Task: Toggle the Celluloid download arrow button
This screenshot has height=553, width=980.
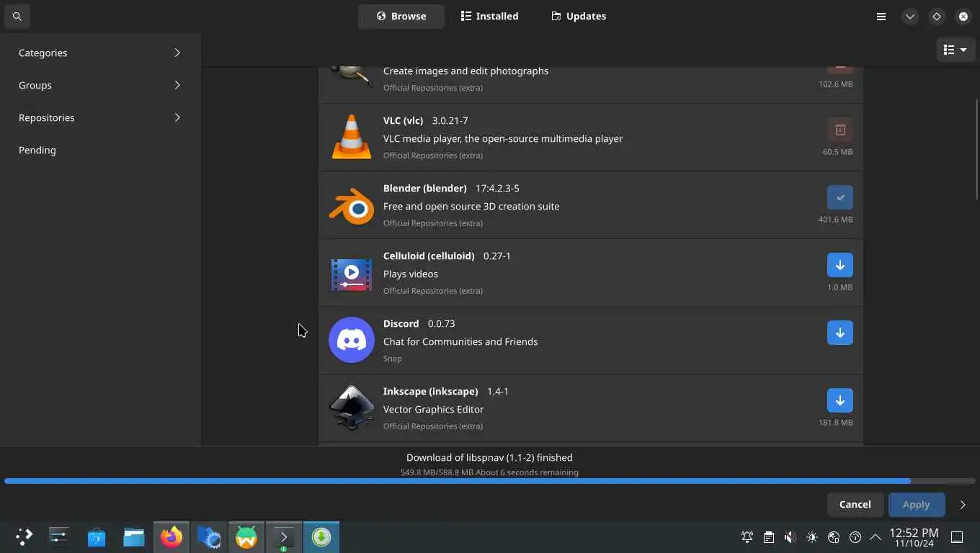Action: pos(839,265)
